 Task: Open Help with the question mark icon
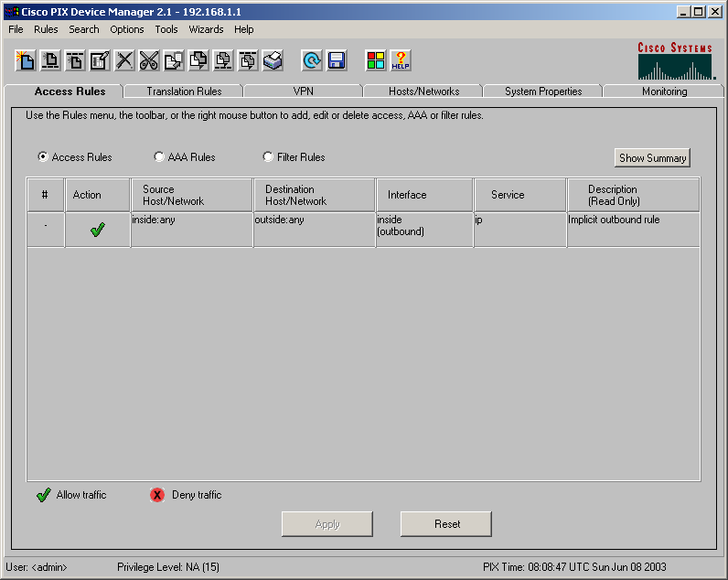(x=401, y=60)
